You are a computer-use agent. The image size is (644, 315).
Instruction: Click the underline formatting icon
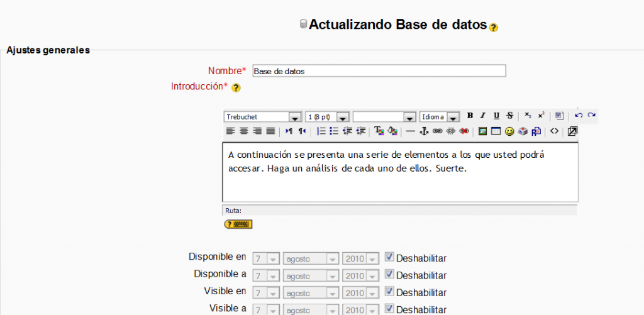point(496,116)
